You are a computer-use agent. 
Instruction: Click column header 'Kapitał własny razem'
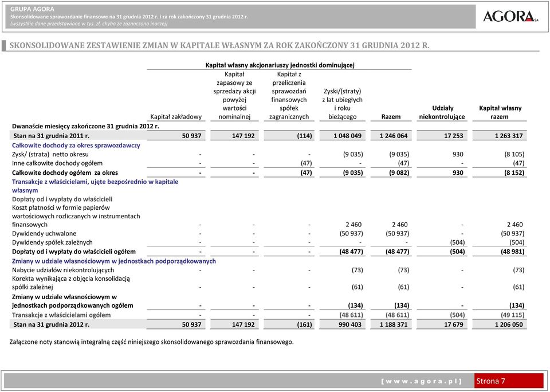500,112
